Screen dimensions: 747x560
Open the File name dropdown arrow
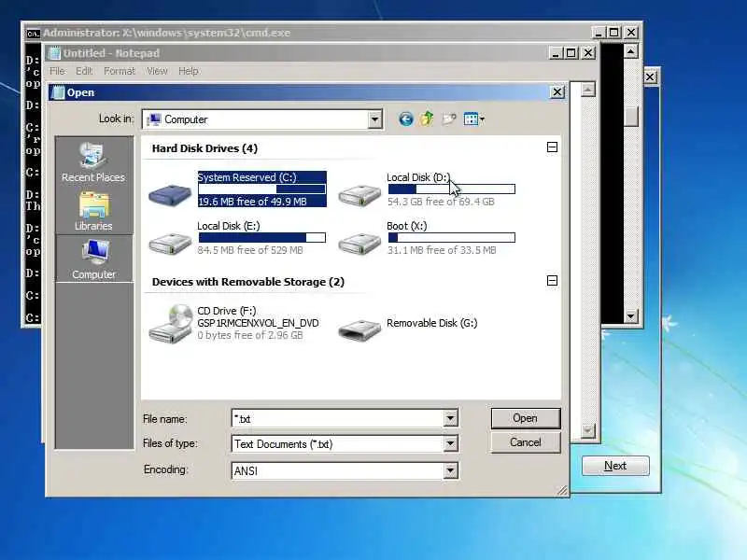point(450,418)
